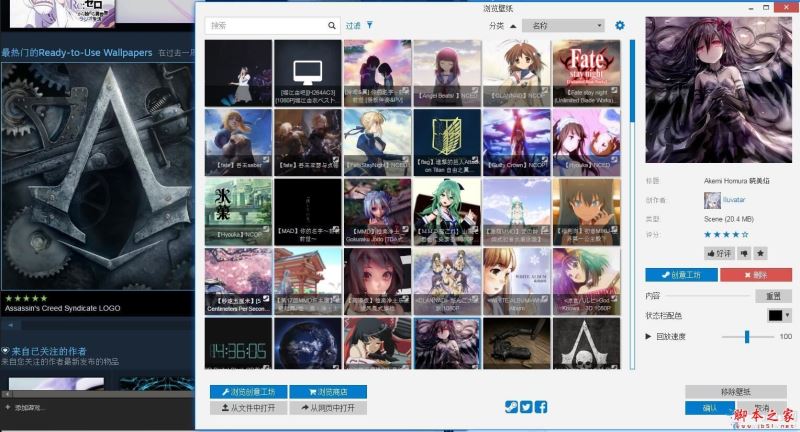Open the Twitter social icon

coord(526,406)
